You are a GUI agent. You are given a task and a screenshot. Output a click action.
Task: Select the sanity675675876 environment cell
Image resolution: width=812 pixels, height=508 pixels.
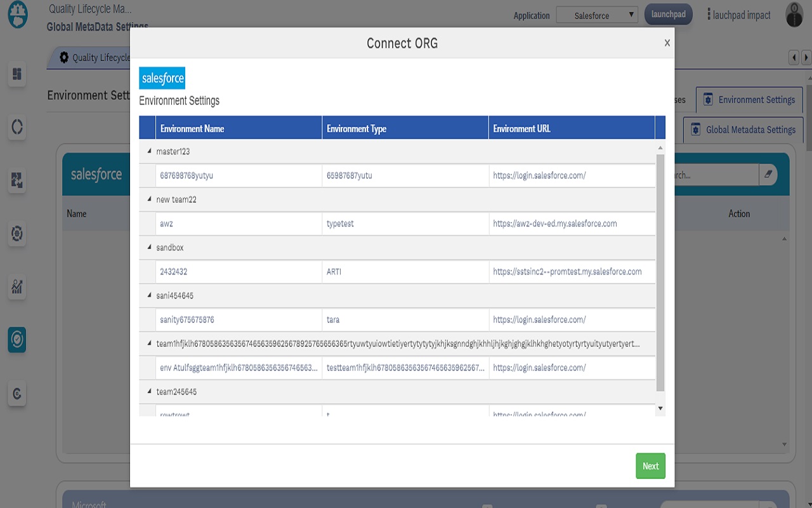239,320
